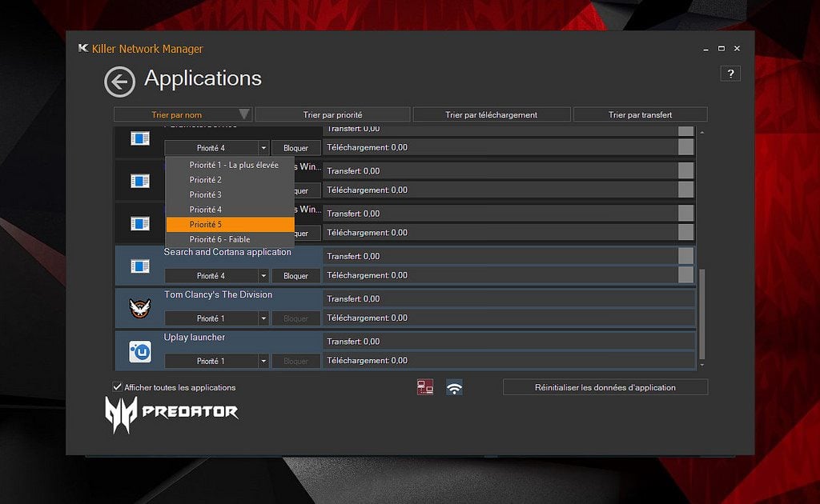Open help with the question mark button
Viewport: 820px width, 504px height.
[730, 74]
